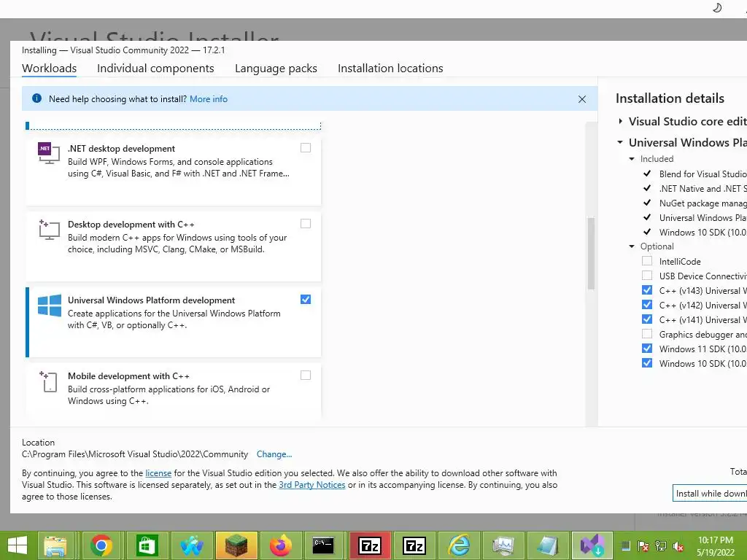The image size is (747, 560).
Task: Switch to the Workloads tab
Action: [x=49, y=68]
